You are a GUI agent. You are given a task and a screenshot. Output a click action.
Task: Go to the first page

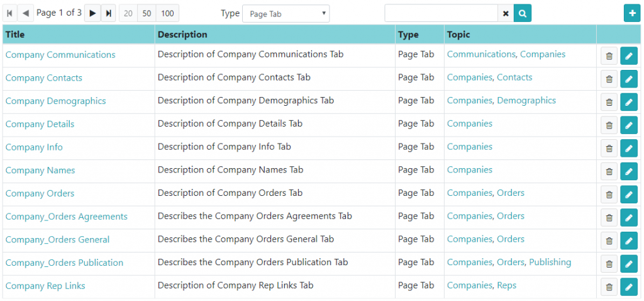click(10, 14)
